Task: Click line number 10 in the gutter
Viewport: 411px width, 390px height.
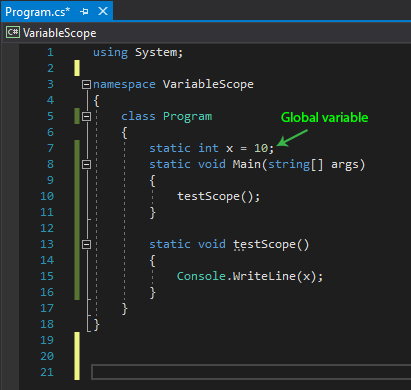Action: pyautogui.click(x=47, y=196)
